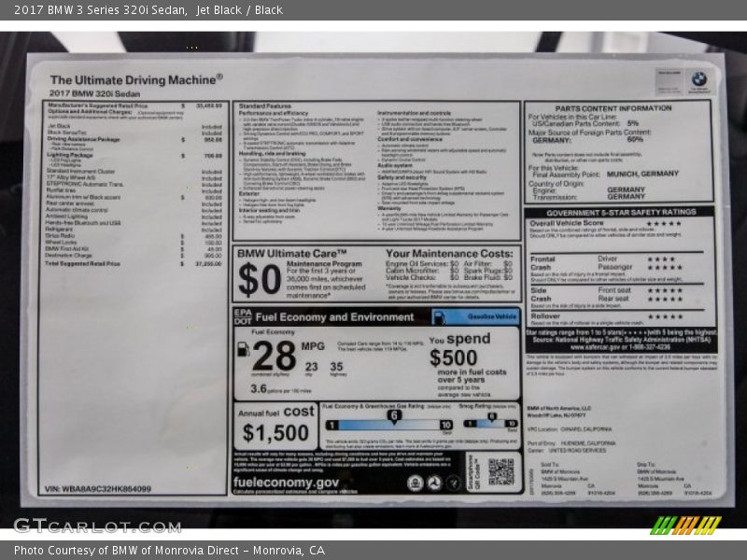Click the '$500' fuel cost figure
This screenshot has width=747, height=560.
point(453,357)
